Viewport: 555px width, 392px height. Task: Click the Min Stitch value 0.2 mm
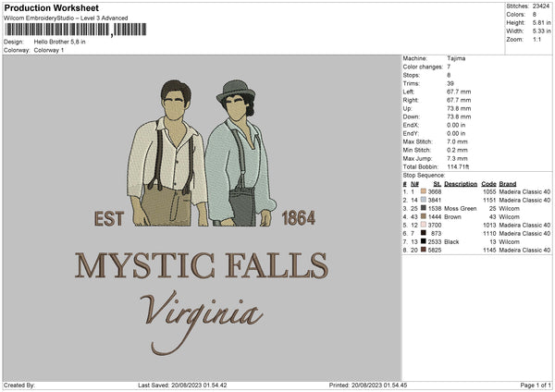pyautogui.click(x=457, y=150)
